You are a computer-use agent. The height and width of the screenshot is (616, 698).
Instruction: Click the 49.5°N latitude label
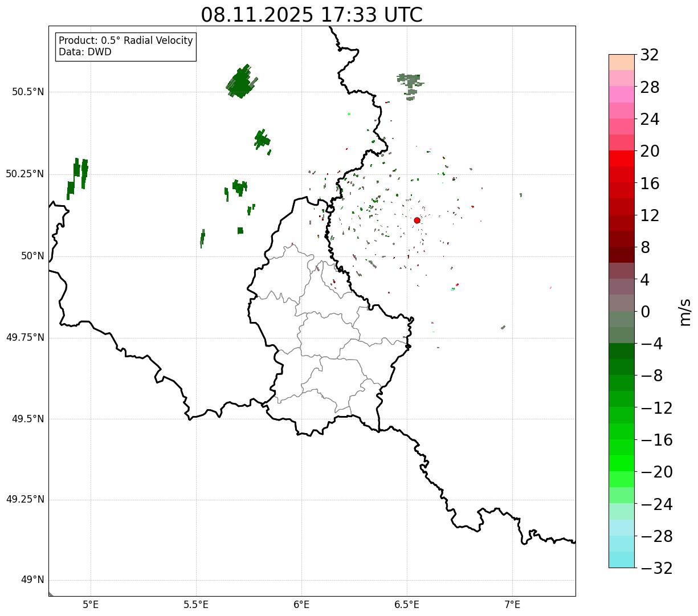tap(27, 419)
